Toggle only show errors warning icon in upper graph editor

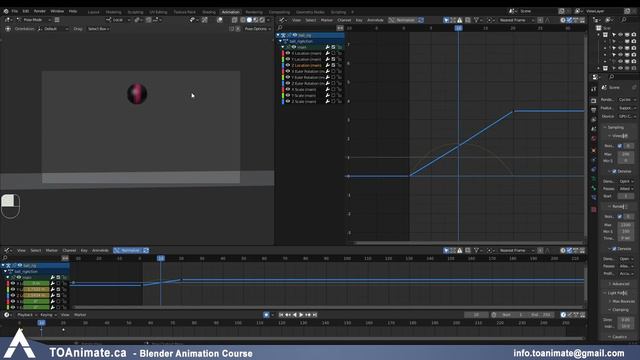[460, 20]
